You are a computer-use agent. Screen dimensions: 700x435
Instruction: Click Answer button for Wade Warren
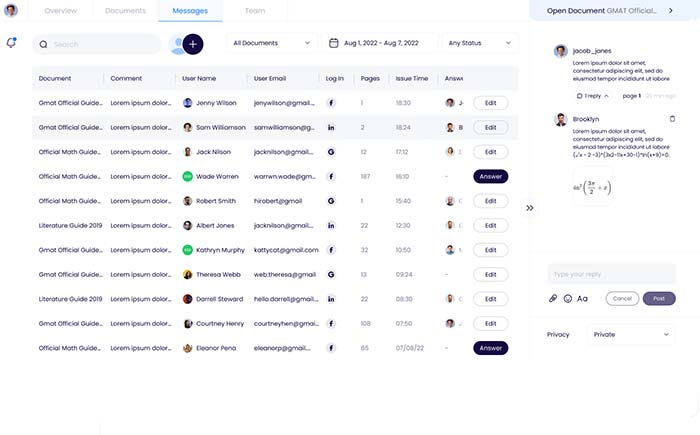click(490, 176)
